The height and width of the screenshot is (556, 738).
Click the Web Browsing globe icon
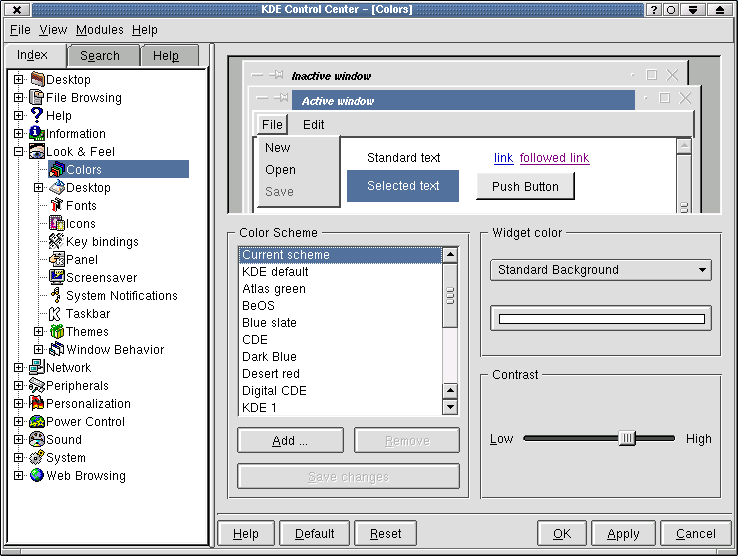coord(37,475)
